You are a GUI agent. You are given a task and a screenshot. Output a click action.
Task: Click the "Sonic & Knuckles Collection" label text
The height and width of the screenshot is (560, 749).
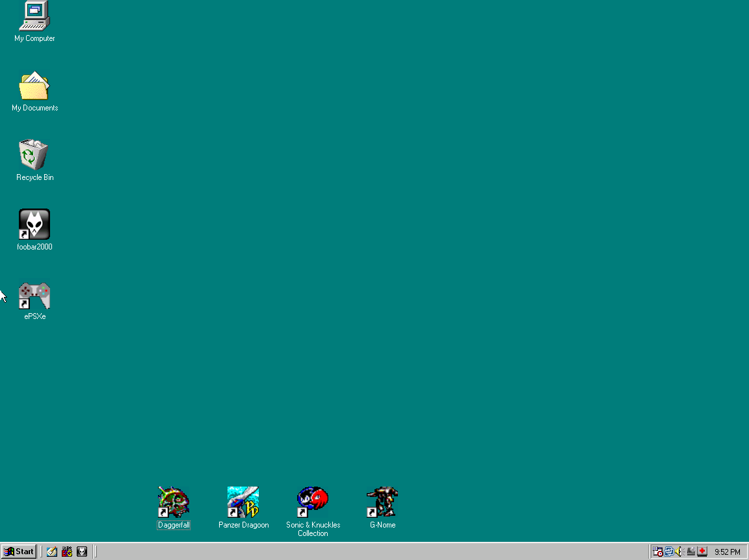313,529
